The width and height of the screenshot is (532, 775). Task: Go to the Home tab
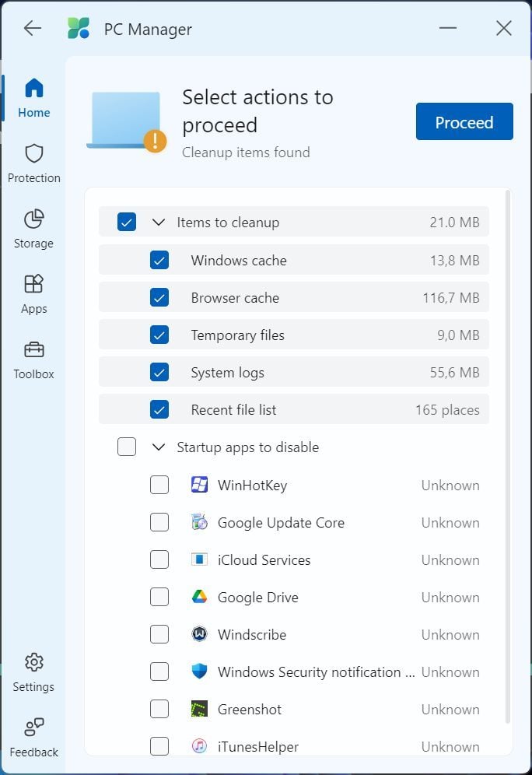[33, 98]
